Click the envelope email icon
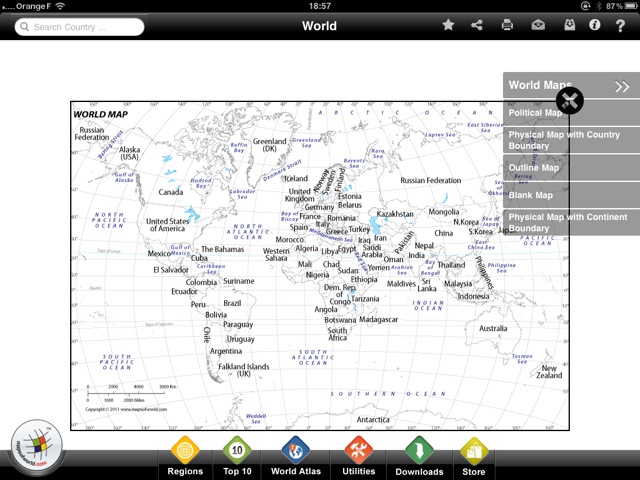Image resolution: width=640 pixels, height=480 pixels. (x=539, y=25)
